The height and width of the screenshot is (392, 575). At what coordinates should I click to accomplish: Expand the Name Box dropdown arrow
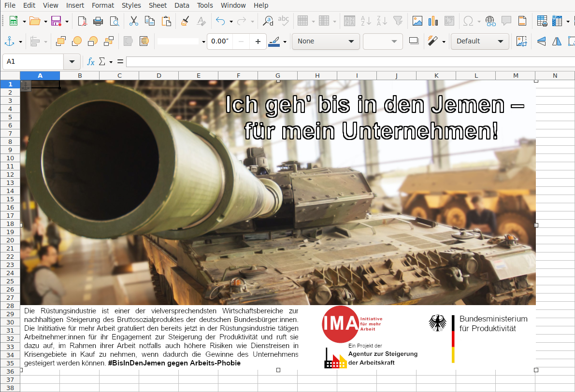72,62
